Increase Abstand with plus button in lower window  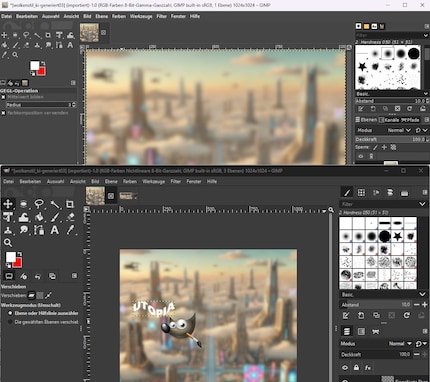pyautogui.click(x=424, y=304)
